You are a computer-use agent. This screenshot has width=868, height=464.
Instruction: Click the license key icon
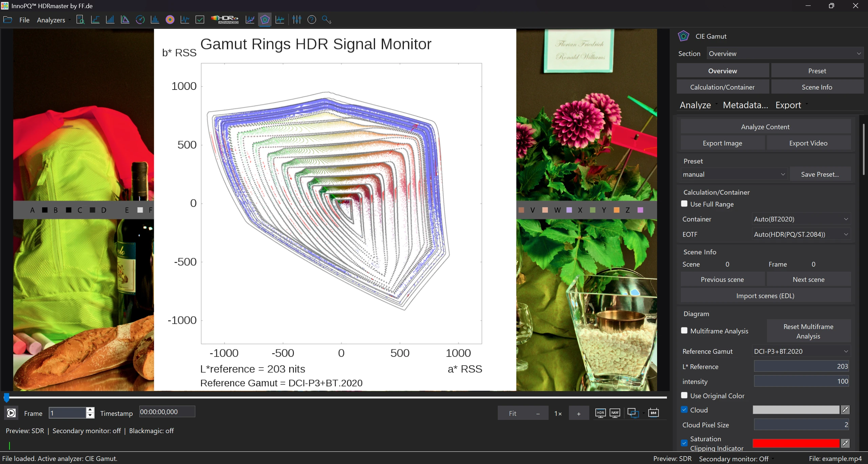pyautogui.click(x=327, y=20)
